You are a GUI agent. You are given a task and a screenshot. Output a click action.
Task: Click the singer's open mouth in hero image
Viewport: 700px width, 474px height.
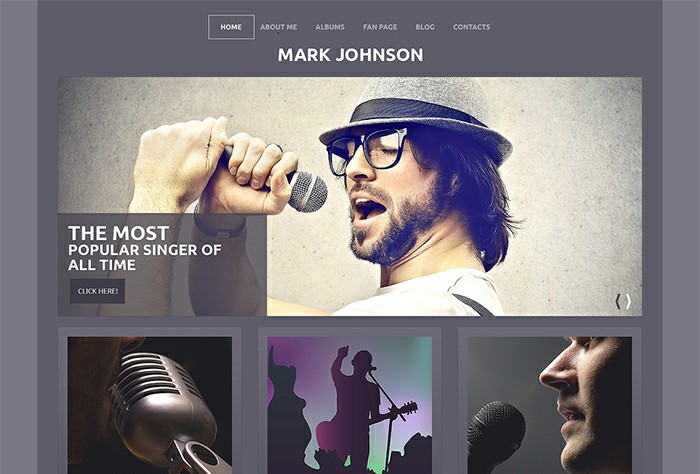pos(369,210)
